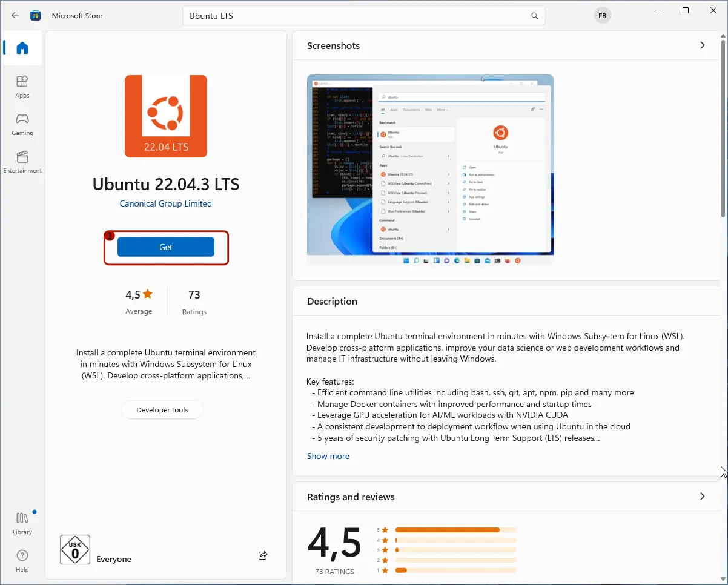Switch to the Apps section
Viewport: 728px width, 585px height.
[x=22, y=85]
